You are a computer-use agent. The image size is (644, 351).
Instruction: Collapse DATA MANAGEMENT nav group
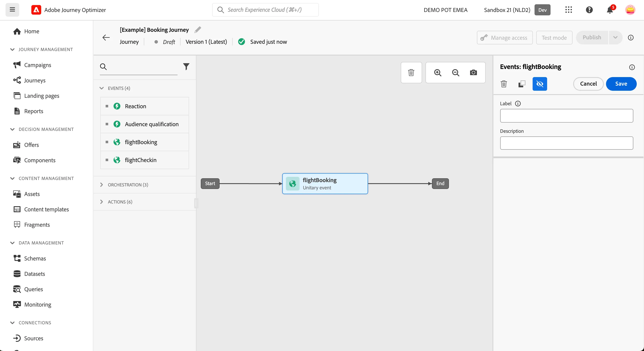click(12, 243)
